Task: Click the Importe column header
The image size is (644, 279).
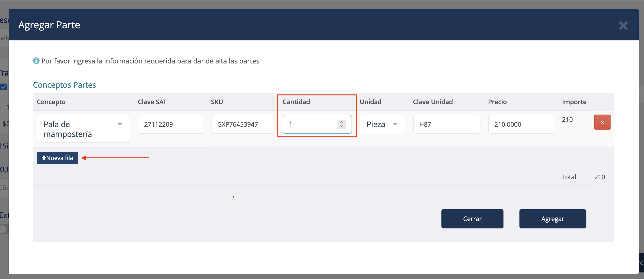Action: pos(574,102)
